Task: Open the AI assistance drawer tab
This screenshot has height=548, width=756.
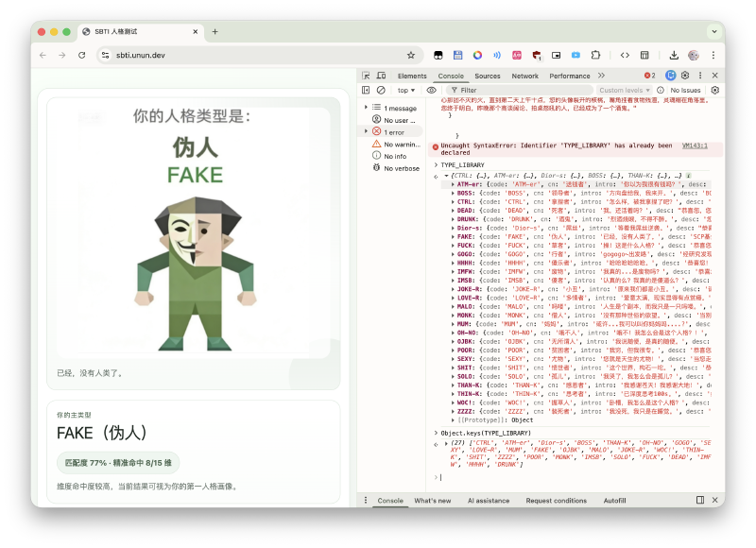Action: tap(488, 500)
